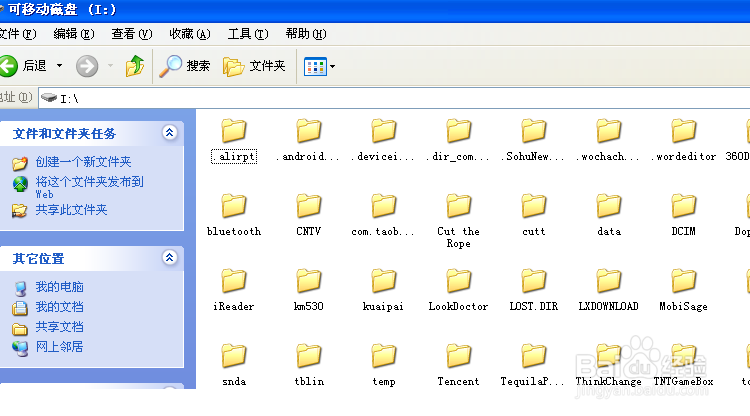Select the cutt folder
This screenshot has height=416, width=750.
pos(533,216)
